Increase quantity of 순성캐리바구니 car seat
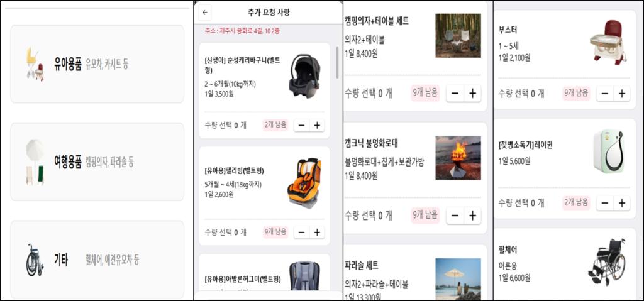This screenshot has height=301, width=644. tap(317, 125)
